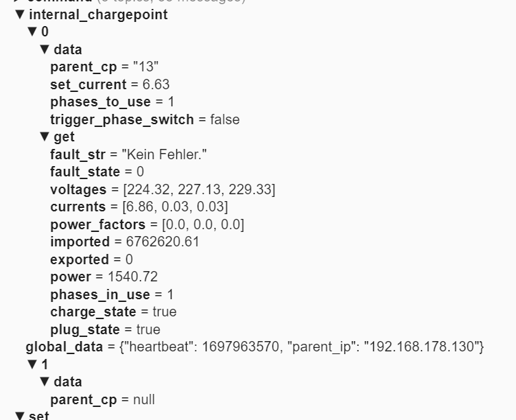Click the global_data heartbeat entry

[x=255, y=347]
